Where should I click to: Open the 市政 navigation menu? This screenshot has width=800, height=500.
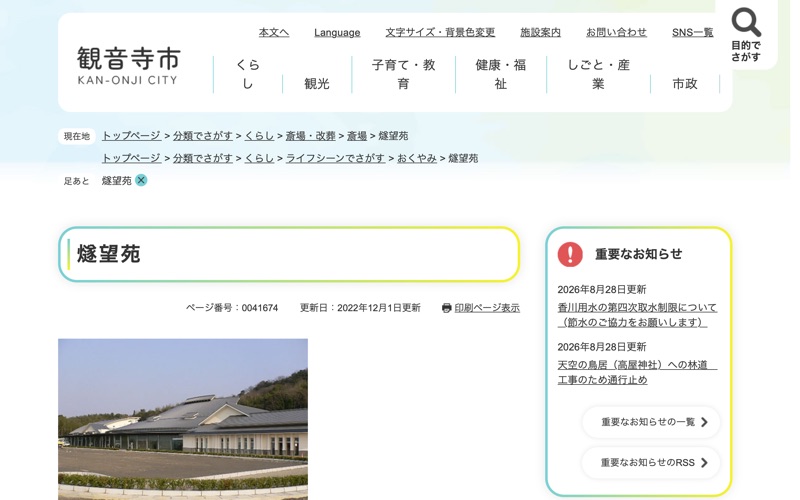pyautogui.click(x=685, y=83)
